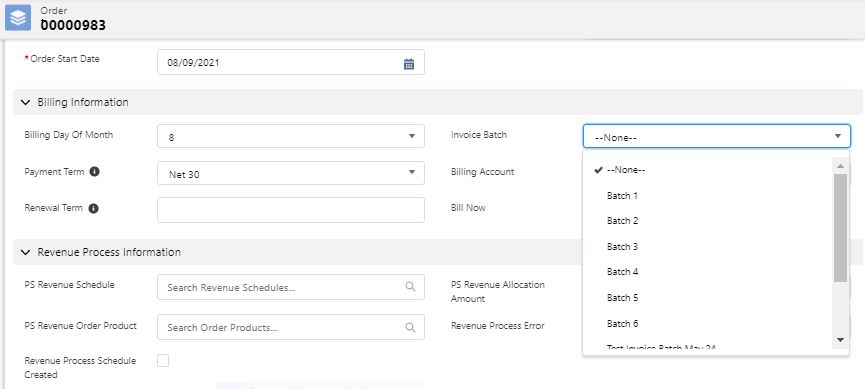The image size is (865, 389).
Task: Open the Billing Day Of Month dropdown
Action: tap(291, 136)
